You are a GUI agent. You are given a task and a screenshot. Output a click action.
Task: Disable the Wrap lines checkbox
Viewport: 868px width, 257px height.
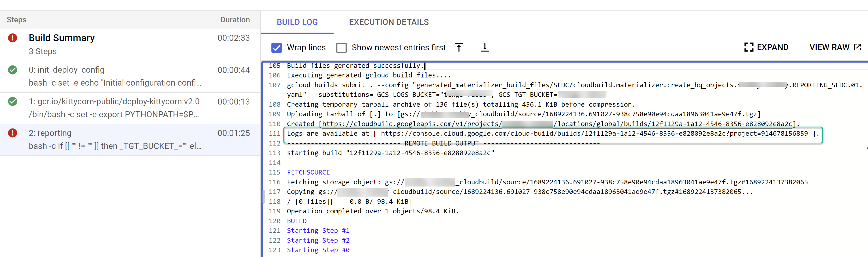(x=277, y=48)
